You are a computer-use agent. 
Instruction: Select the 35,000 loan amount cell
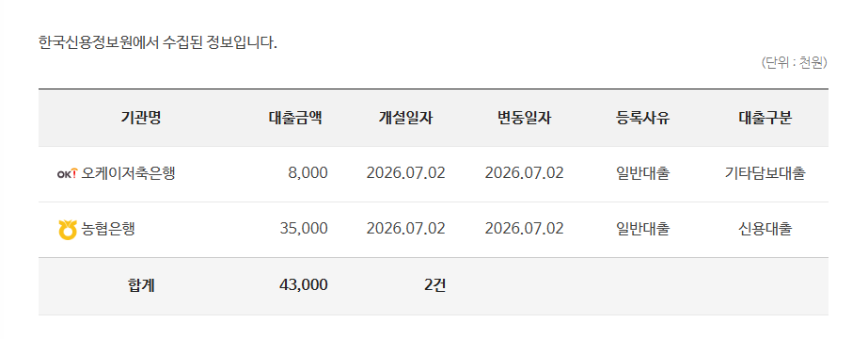pyautogui.click(x=304, y=229)
